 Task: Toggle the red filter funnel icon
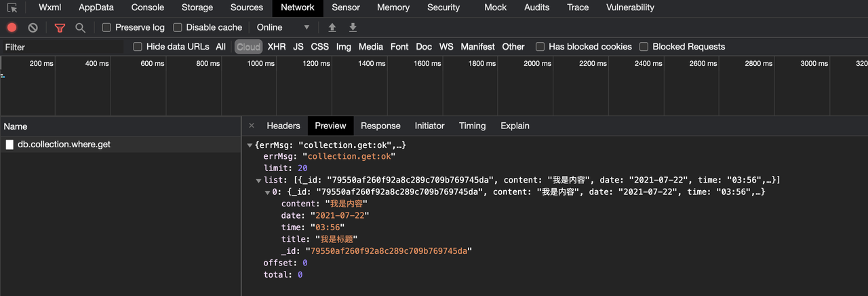pos(60,28)
